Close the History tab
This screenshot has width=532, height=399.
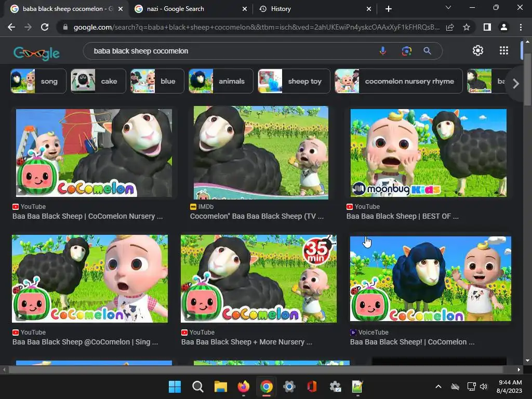tap(369, 9)
